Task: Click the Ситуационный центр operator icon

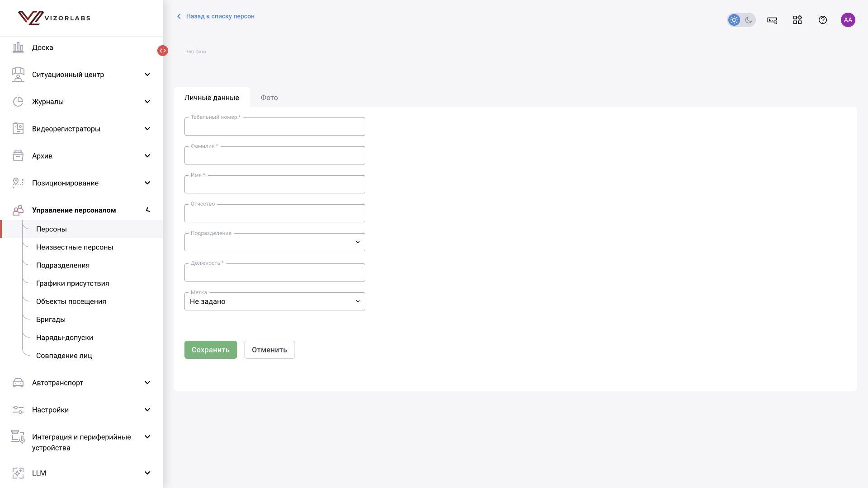Action: click(x=18, y=75)
